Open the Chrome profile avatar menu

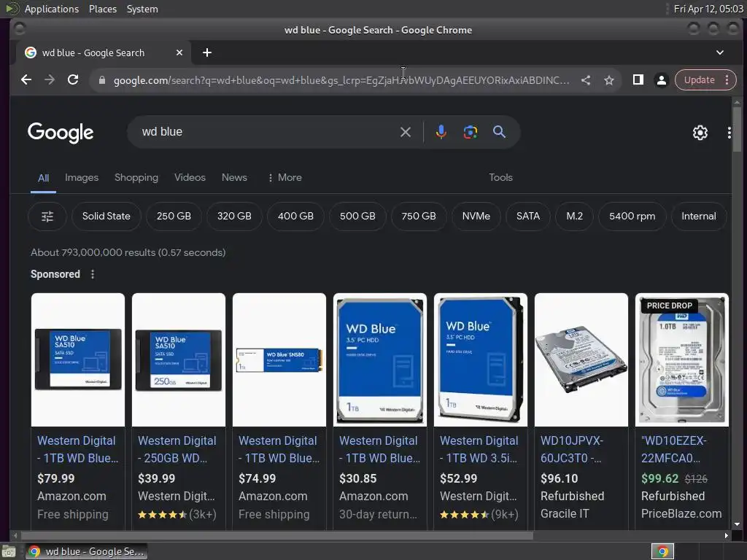[661, 80]
